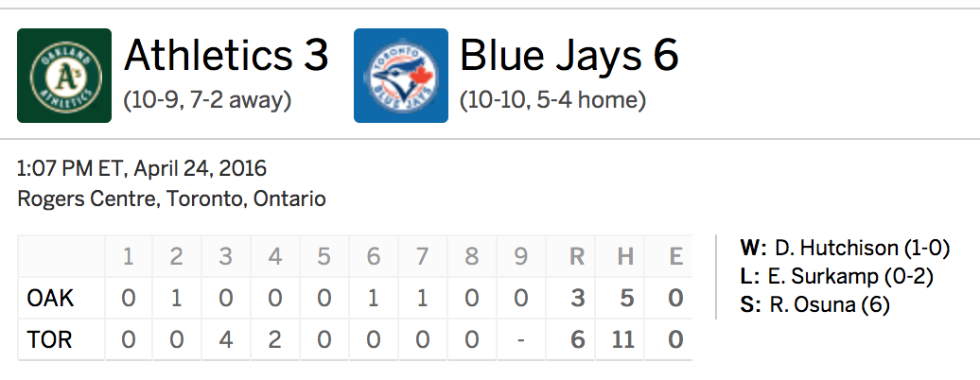Select the TOR row label in linescore
This screenshot has height=380, width=980.
point(49,340)
